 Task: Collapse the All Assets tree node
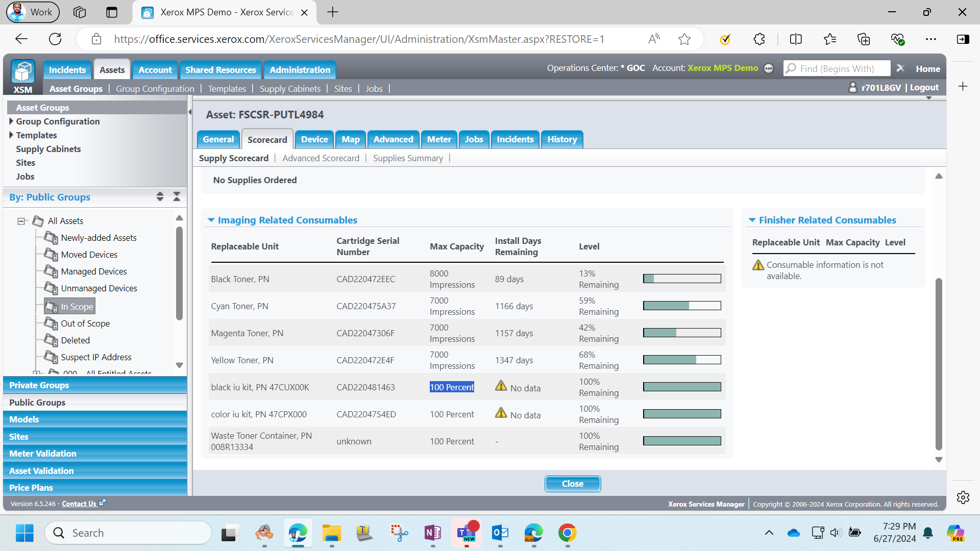(21, 221)
